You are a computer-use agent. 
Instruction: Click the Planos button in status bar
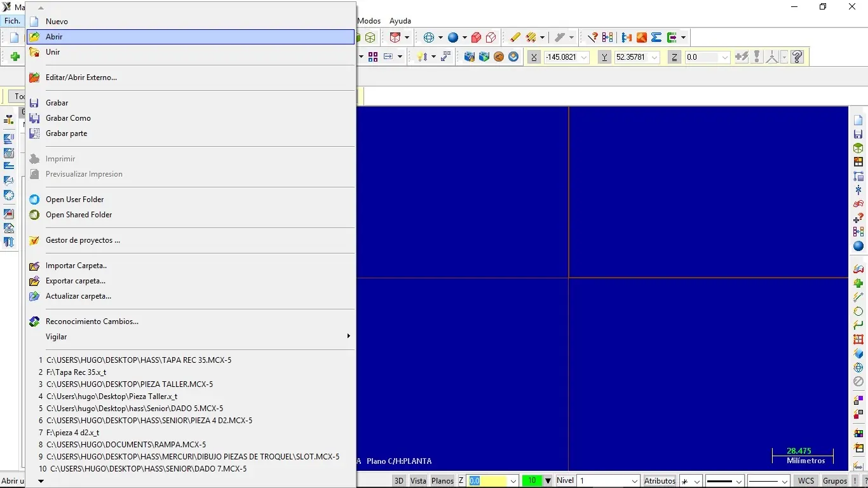pos(443,481)
